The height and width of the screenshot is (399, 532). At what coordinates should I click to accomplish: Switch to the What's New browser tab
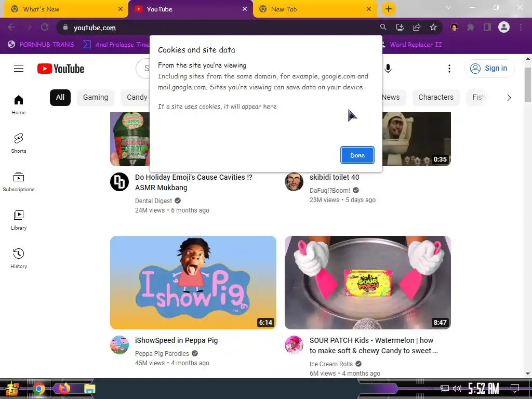(66, 9)
